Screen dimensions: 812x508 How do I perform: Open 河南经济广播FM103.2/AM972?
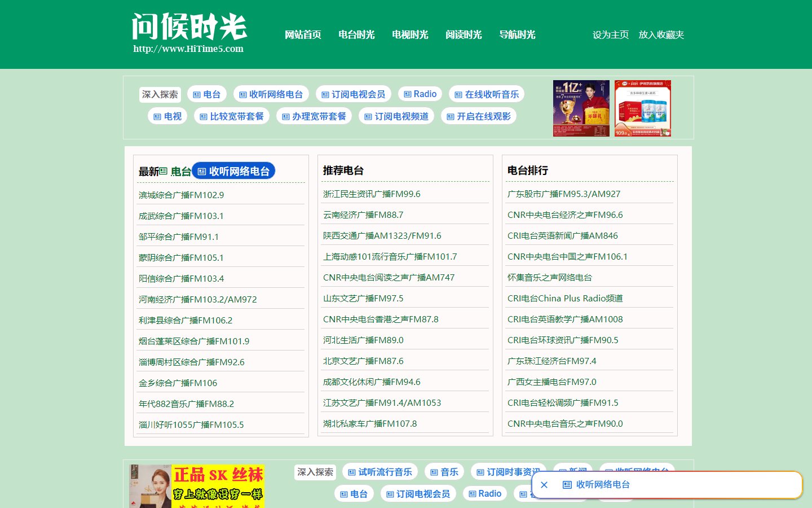(x=198, y=300)
